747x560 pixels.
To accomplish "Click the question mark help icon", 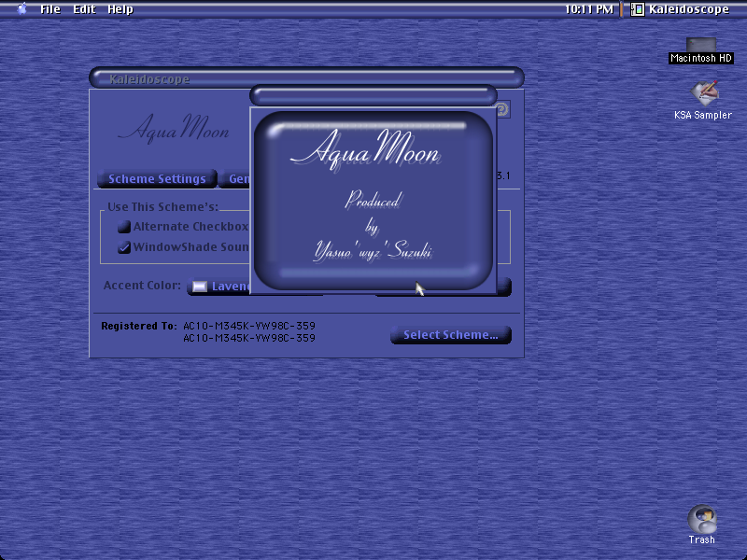I will [x=503, y=109].
